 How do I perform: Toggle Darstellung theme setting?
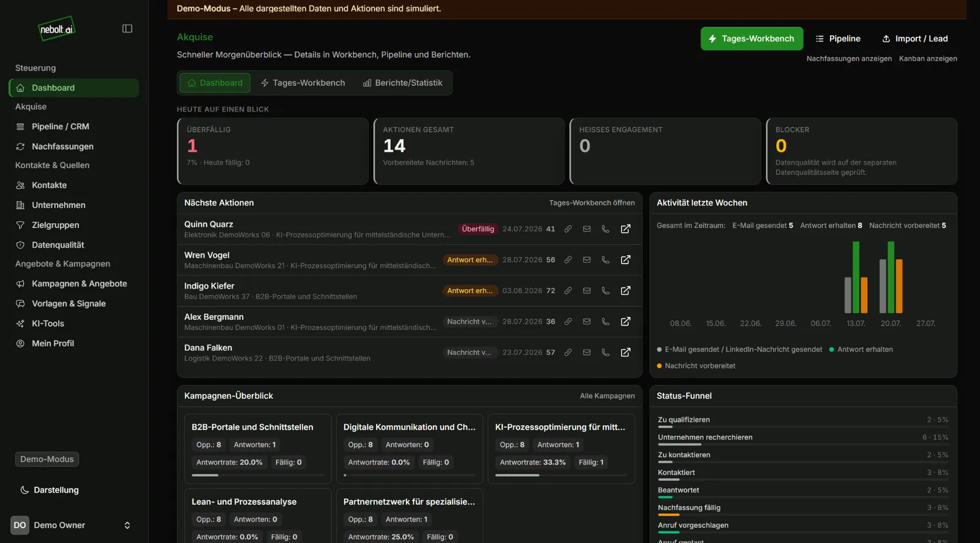click(x=49, y=490)
